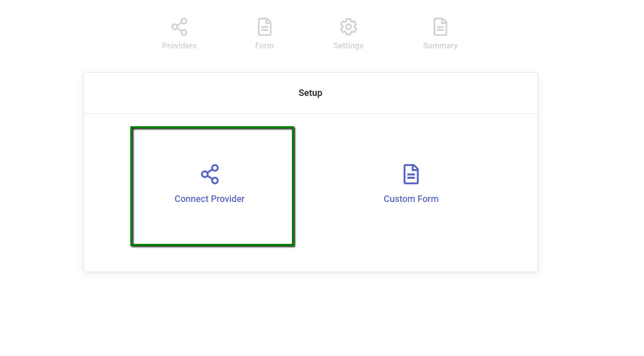This screenshot has width=644, height=356.
Task: Switch to the Providers wizard step
Action: [x=179, y=33]
